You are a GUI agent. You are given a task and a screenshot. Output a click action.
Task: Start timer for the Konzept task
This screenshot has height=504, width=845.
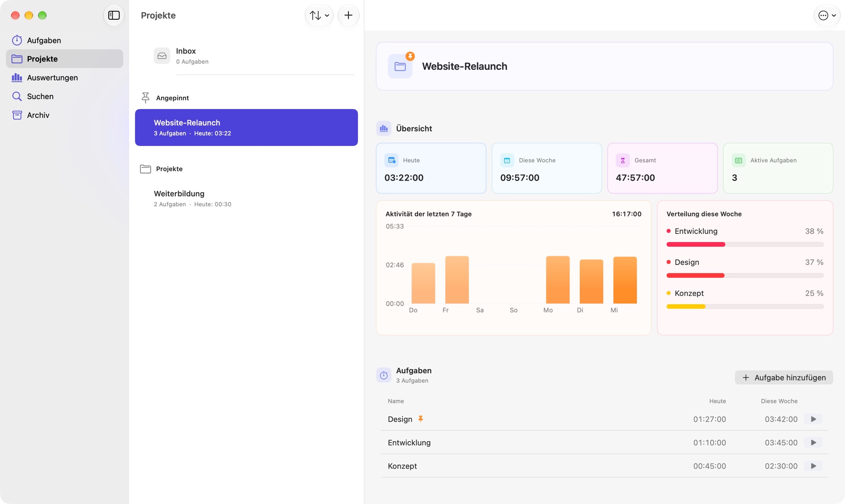tap(813, 466)
